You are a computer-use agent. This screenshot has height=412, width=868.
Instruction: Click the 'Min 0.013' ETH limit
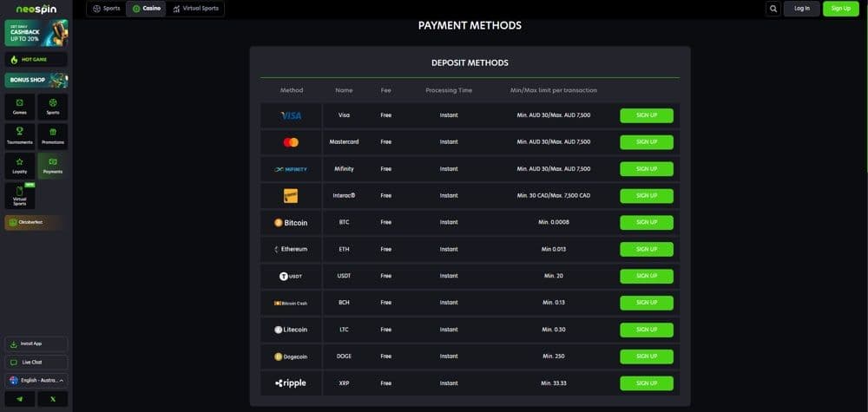(554, 250)
